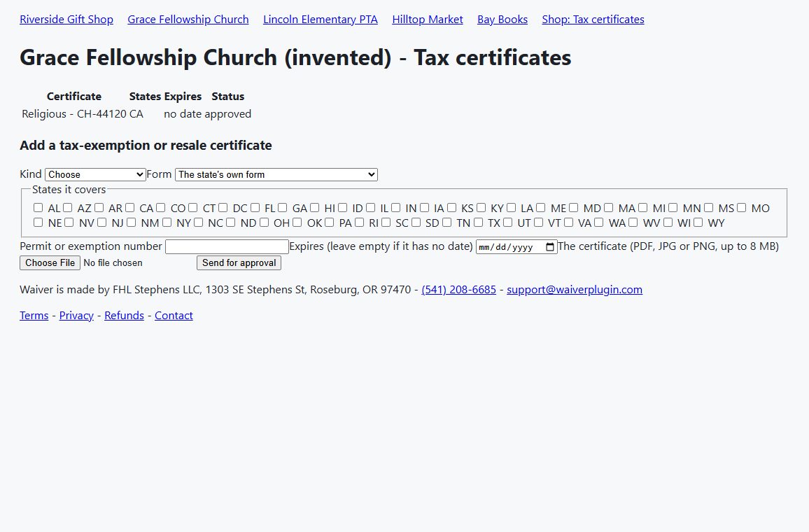Image resolution: width=809 pixels, height=532 pixels.
Task: Check the AL state checkbox
Action: (38, 207)
